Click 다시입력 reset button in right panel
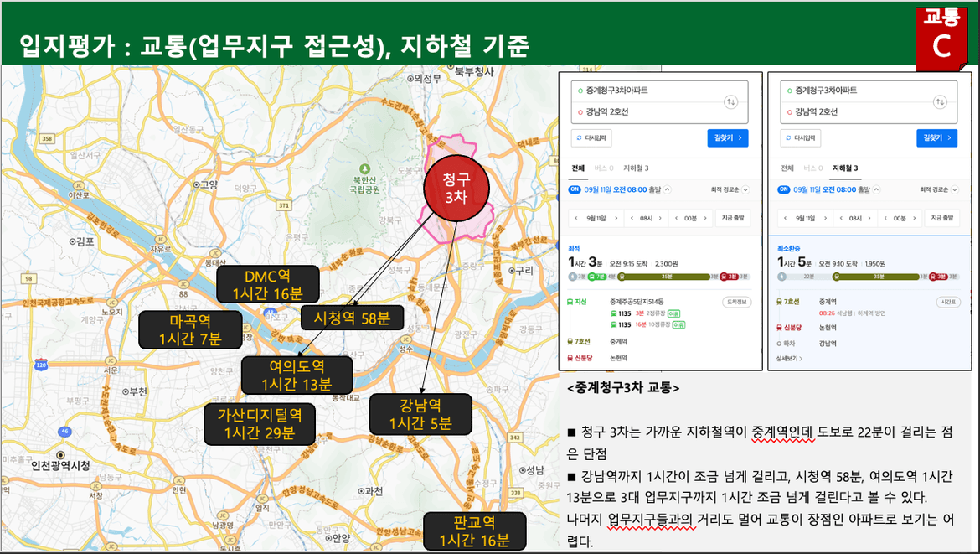This screenshot has height=554, width=980. pos(801,137)
